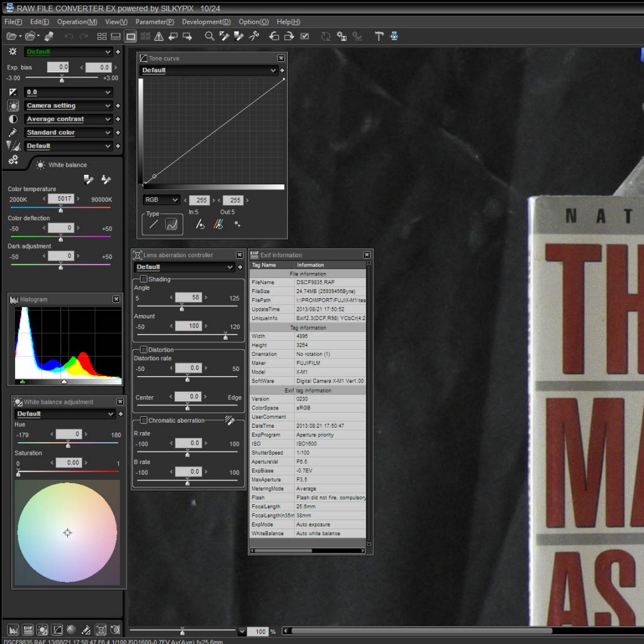Viewport: 644px width, 644px height.
Task: Toggle white balance adjustment icon in bottom bar
Action: click(42, 629)
